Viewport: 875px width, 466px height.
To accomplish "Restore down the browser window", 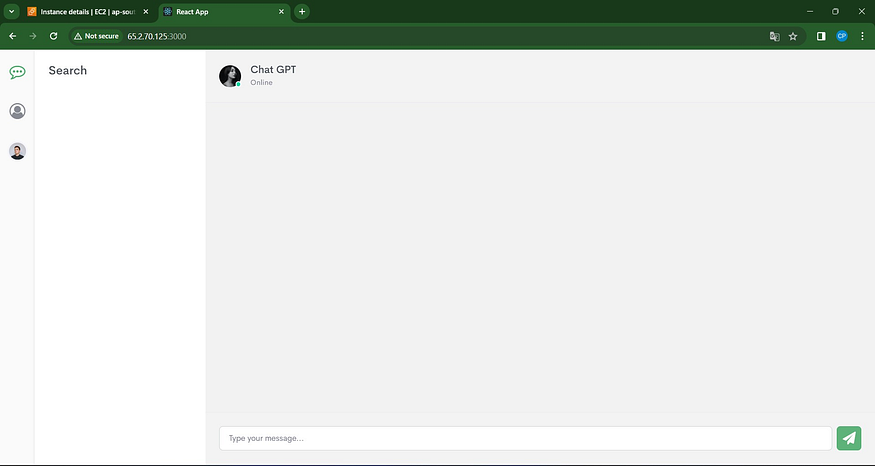I will (x=835, y=12).
